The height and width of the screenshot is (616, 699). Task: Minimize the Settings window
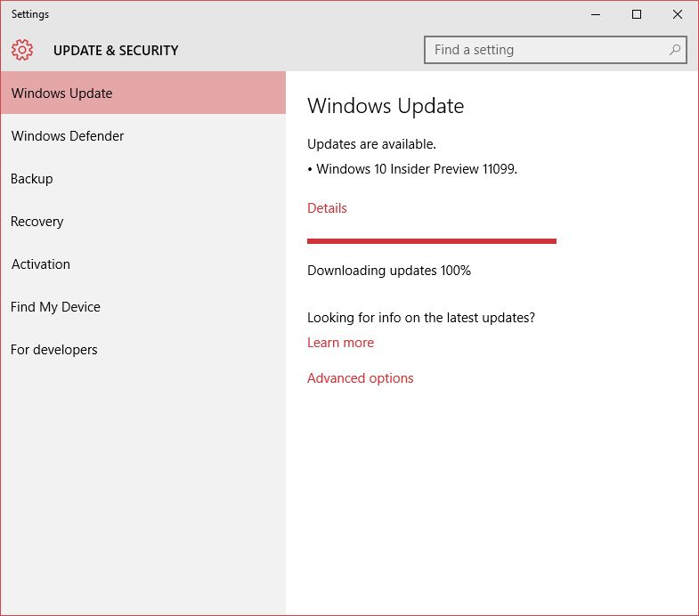pyautogui.click(x=596, y=14)
